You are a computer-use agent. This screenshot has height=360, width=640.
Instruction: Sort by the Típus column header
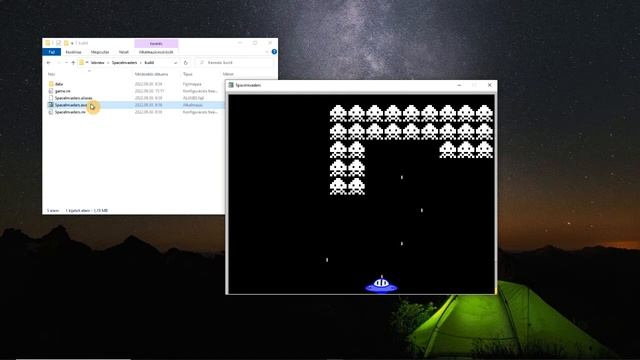click(188, 74)
